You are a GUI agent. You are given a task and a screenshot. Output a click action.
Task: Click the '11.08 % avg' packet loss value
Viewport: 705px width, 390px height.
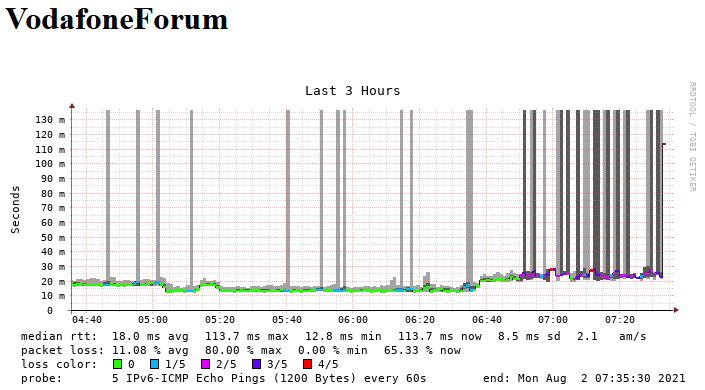point(151,350)
